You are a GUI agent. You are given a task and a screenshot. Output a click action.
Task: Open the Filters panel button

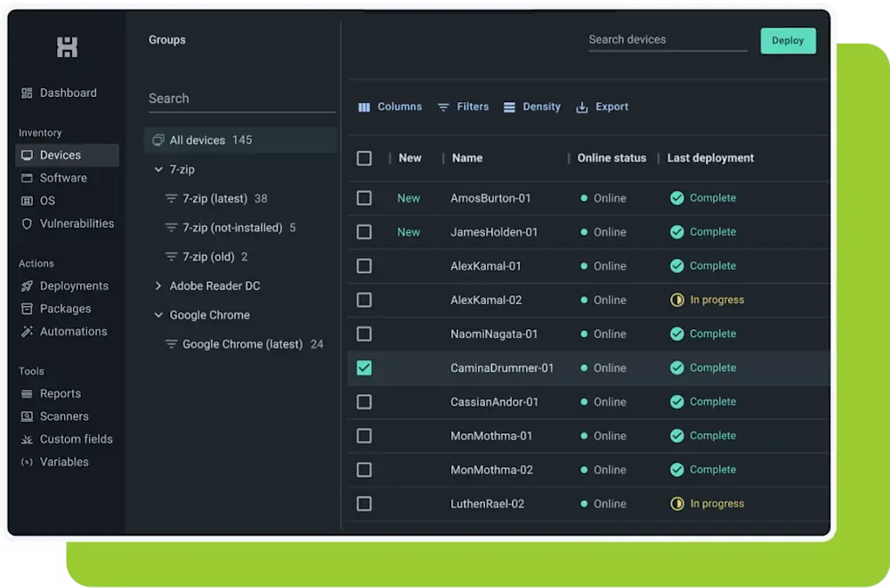(x=463, y=107)
